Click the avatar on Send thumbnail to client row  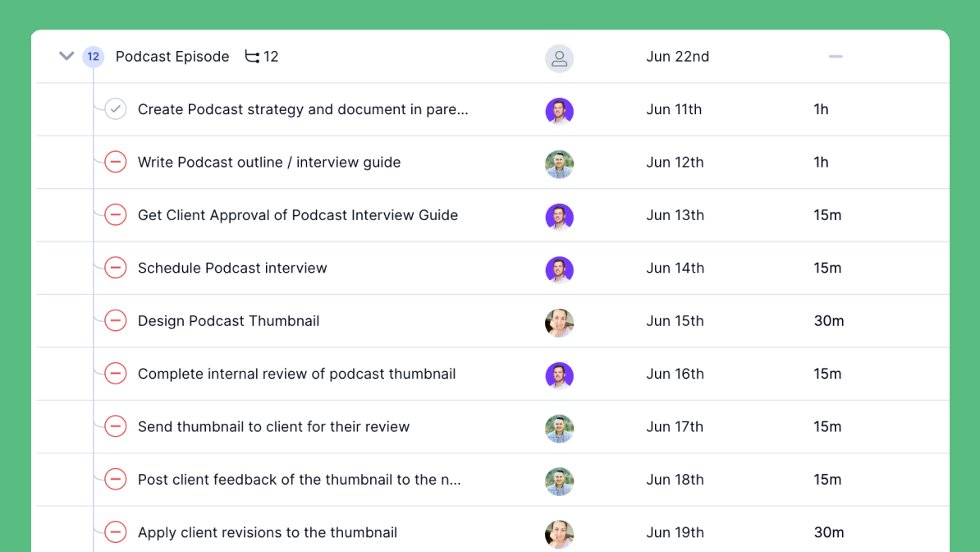(x=559, y=427)
